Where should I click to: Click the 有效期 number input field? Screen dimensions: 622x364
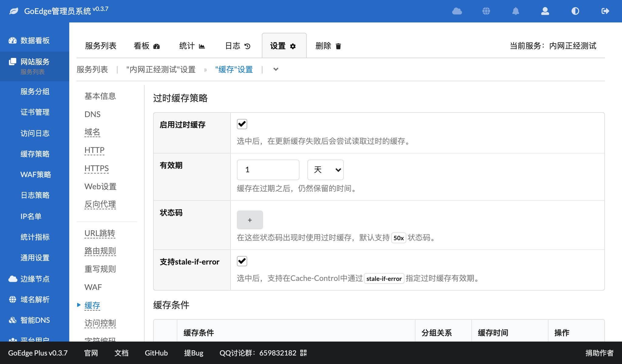[268, 170]
